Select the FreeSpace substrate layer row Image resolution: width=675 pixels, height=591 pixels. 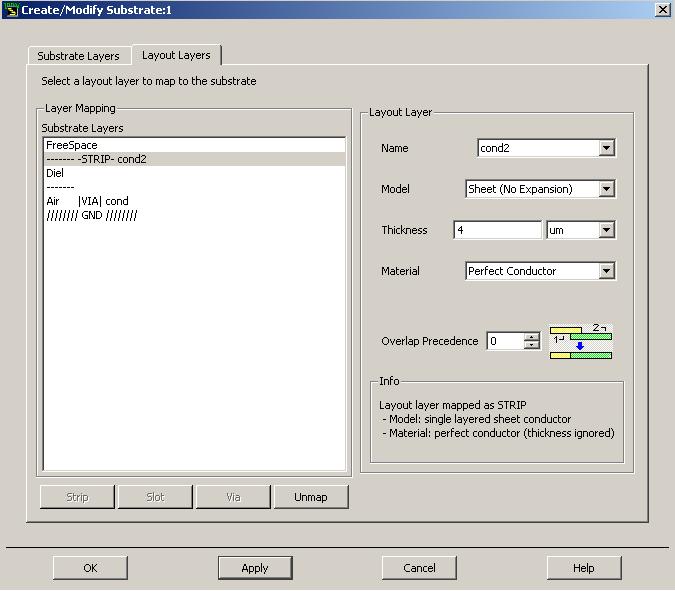pos(194,145)
